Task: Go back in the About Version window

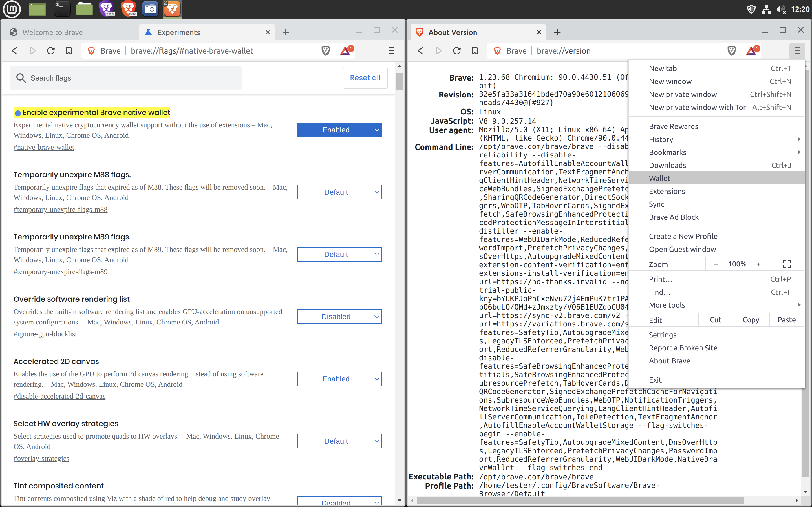Action: click(x=421, y=51)
